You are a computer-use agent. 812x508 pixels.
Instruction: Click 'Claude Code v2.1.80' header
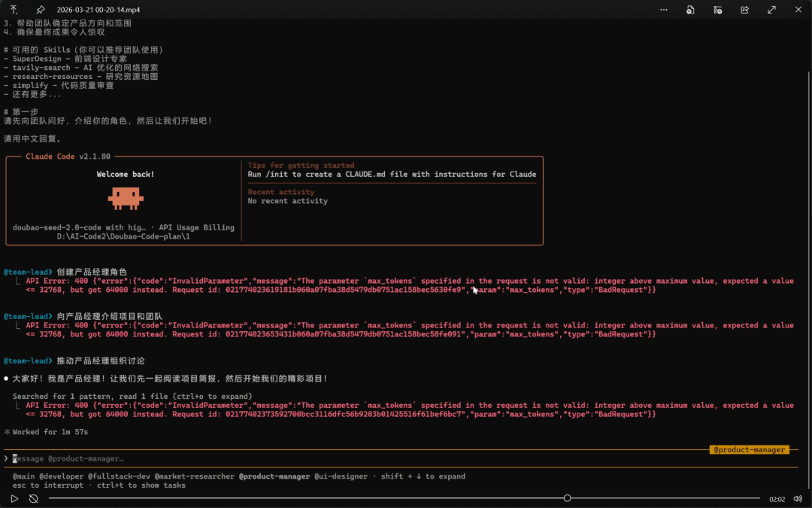point(68,156)
